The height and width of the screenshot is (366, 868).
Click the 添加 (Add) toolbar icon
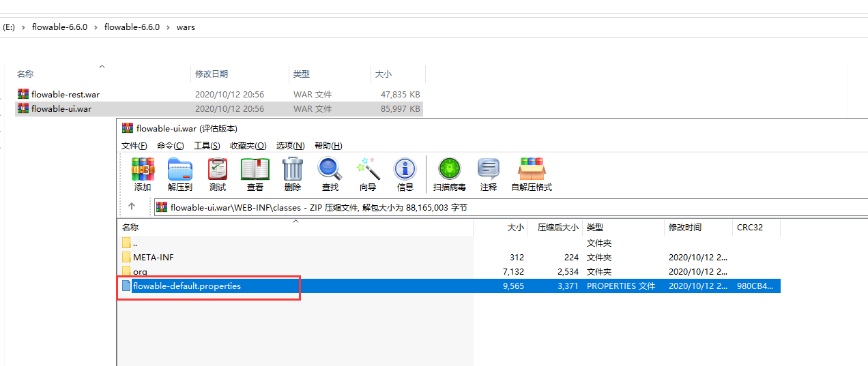pos(143,169)
